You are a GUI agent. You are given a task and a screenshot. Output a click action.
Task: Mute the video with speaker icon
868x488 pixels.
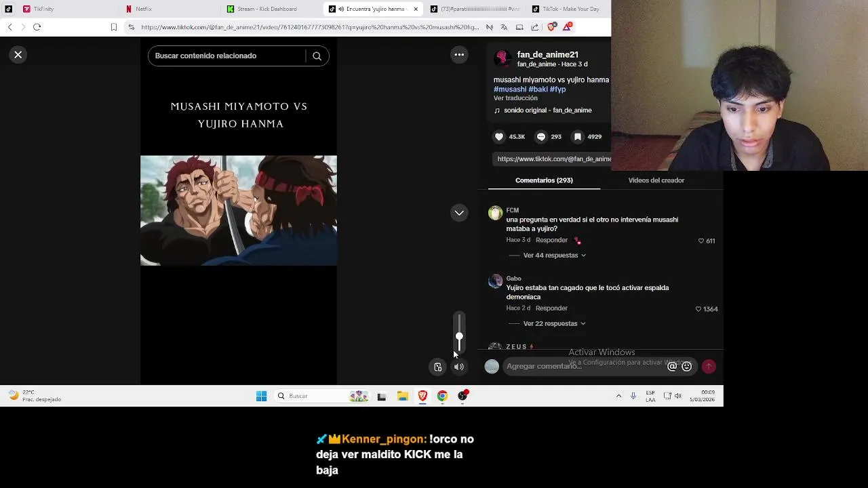click(459, 367)
